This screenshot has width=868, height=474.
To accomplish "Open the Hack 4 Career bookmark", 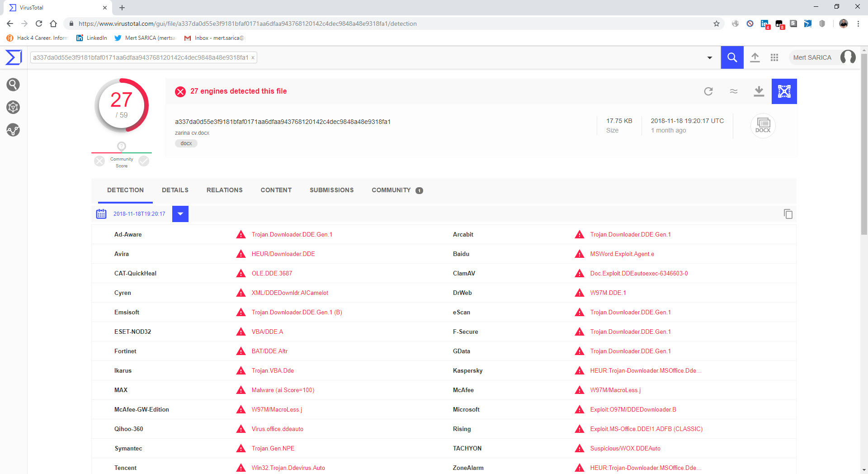I will coord(37,38).
